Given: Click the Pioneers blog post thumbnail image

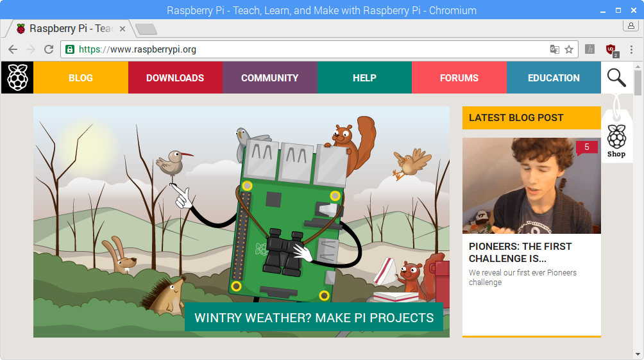Looking at the screenshot, I should tap(532, 186).
